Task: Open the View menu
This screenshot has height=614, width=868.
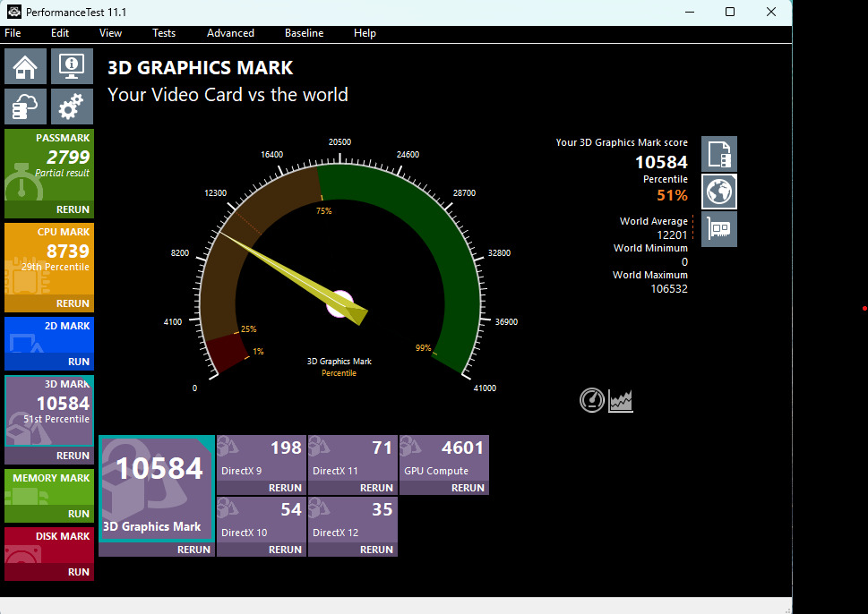Action: [110, 33]
